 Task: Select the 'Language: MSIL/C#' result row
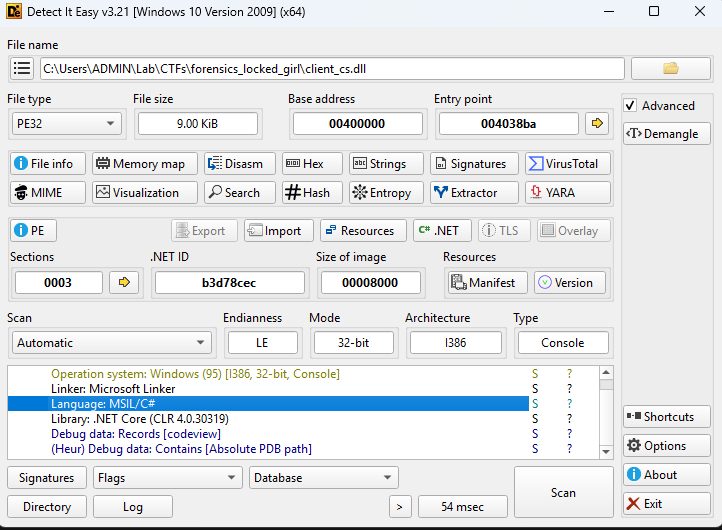tap(268, 404)
